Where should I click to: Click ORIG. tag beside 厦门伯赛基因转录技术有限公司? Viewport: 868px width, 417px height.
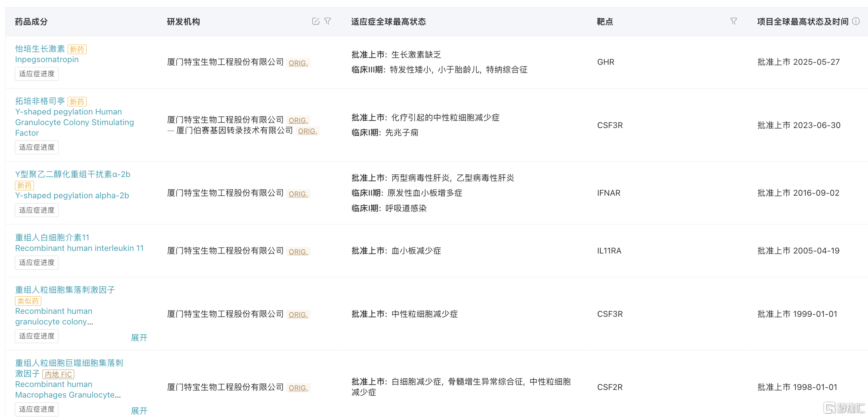[x=307, y=131]
